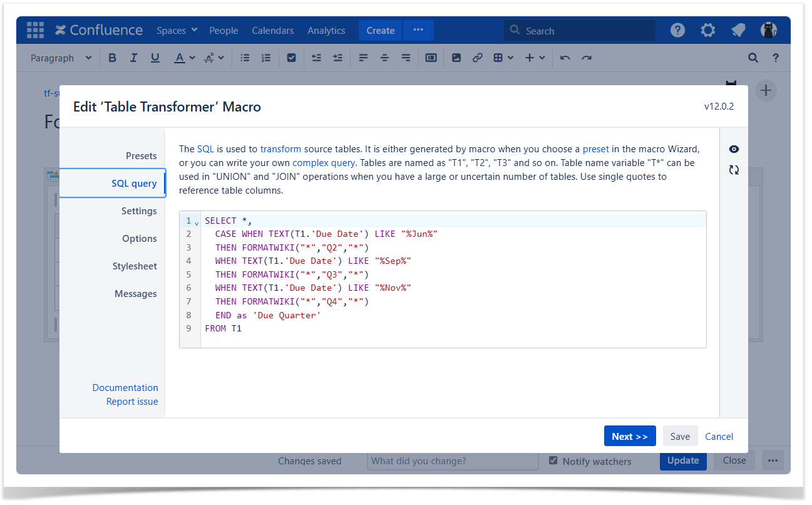Click the task list checkbox toolbar button

[291, 58]
